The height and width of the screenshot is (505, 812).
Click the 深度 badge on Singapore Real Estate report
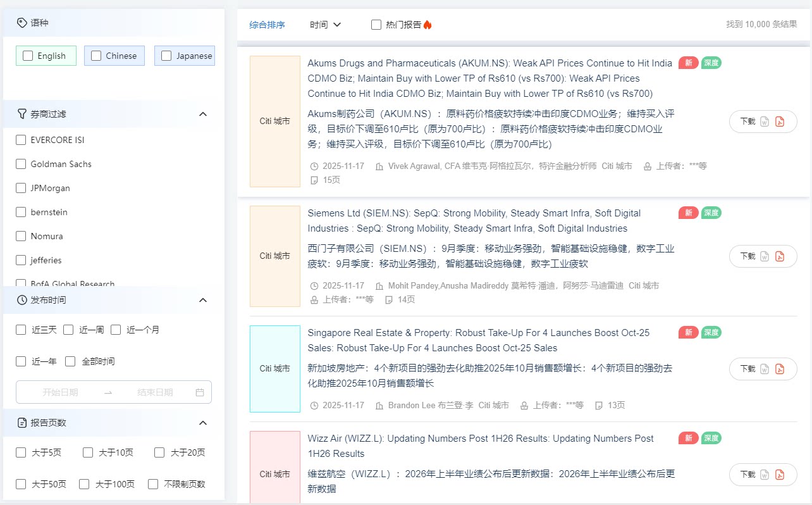pyautogui.click(x=711, y=332)
